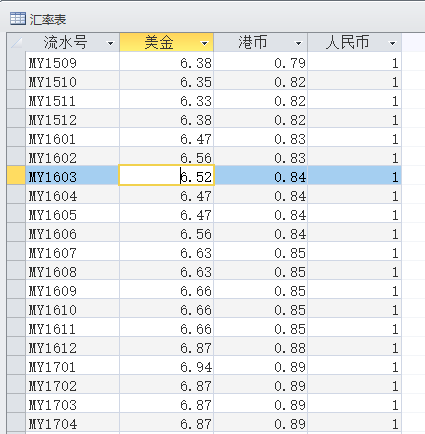Select the 港币 column header
Viewport: 425px width, 434px height.
pyautogui.click(x=253, y=42)
